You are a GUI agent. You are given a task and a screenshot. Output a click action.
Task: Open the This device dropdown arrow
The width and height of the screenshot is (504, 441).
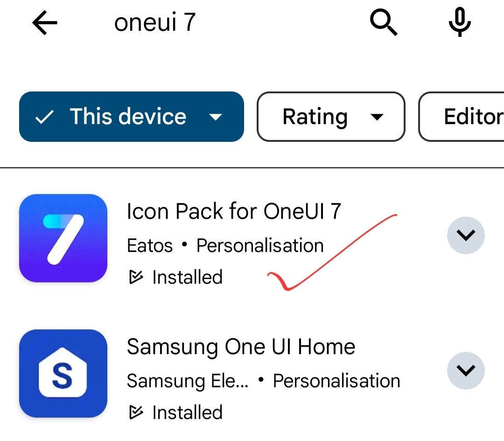point(216,118)
